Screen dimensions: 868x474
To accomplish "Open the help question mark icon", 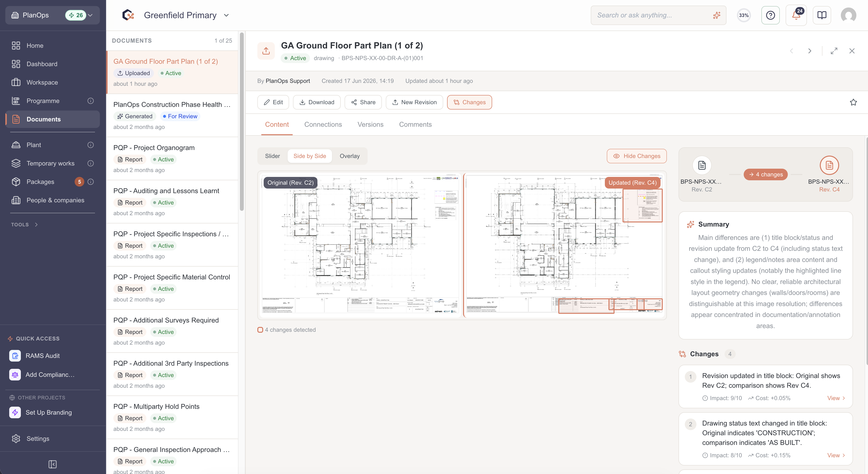I will click(x=770, y=15).
